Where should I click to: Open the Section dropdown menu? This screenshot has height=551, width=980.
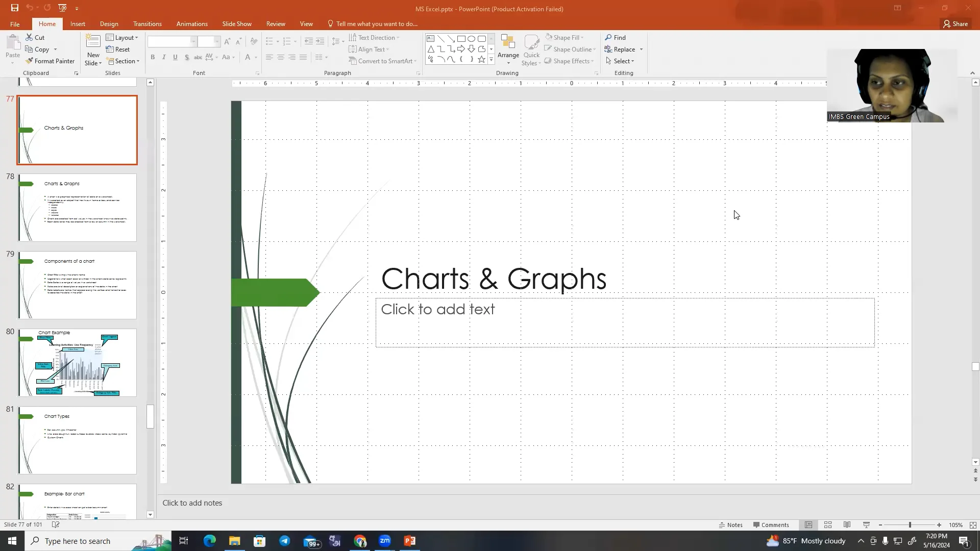click(124, 61)
